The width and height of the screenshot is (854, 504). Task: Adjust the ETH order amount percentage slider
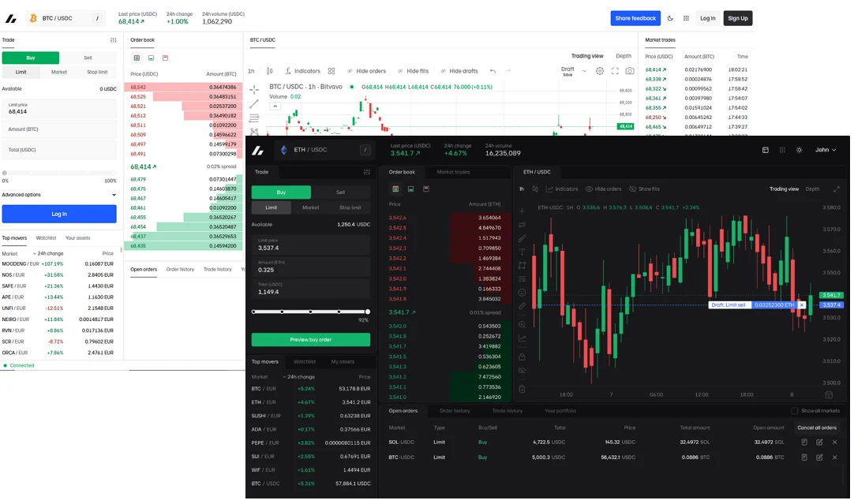[310, 312]
